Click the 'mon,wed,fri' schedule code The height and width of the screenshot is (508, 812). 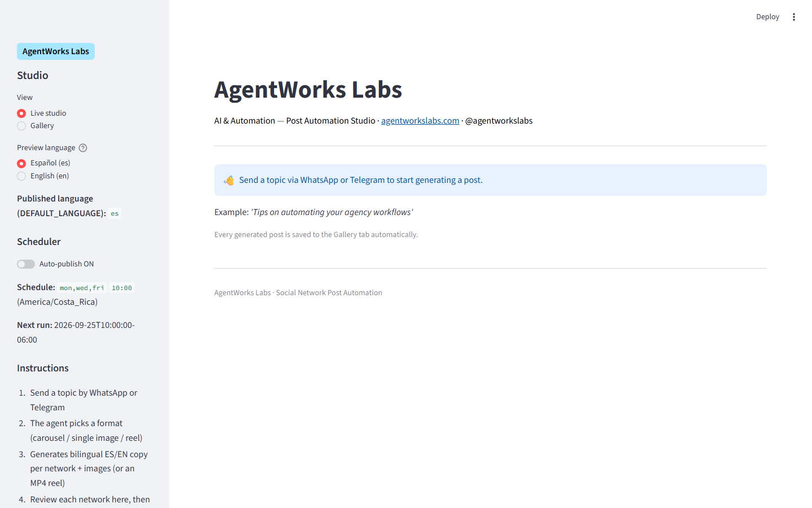pos(82,288)
